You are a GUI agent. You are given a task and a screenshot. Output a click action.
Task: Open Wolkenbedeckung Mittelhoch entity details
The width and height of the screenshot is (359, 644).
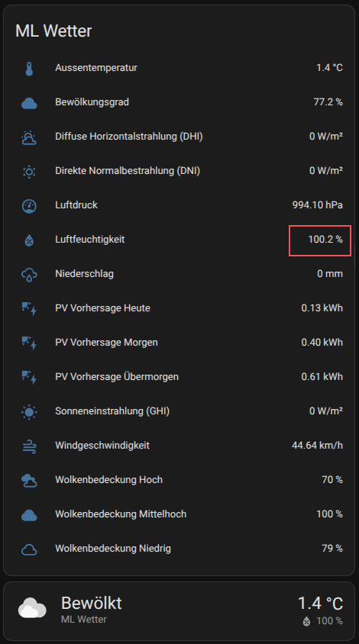[179, 514]
